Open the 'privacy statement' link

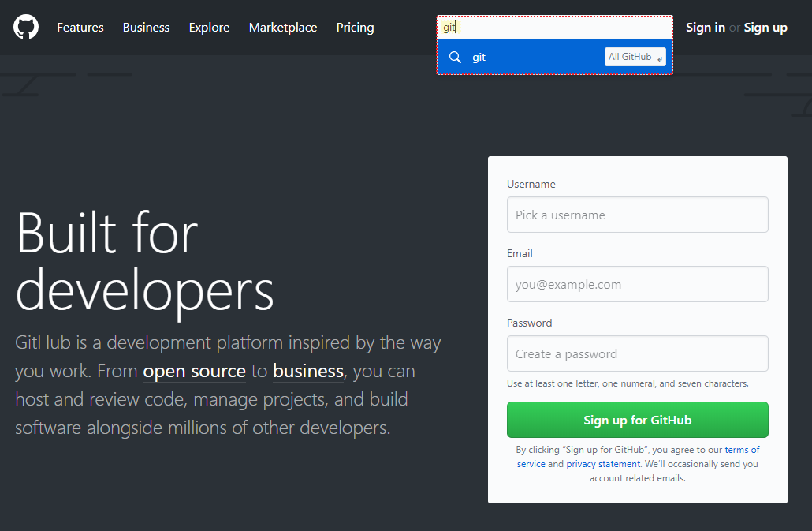click(x=603, y=464)
